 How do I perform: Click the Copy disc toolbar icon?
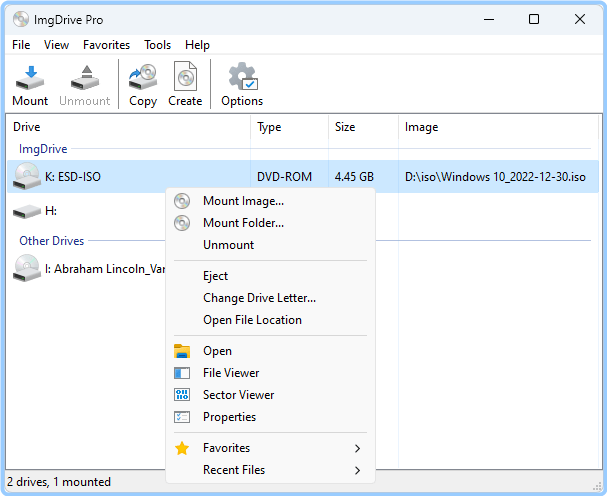point(143,77)
